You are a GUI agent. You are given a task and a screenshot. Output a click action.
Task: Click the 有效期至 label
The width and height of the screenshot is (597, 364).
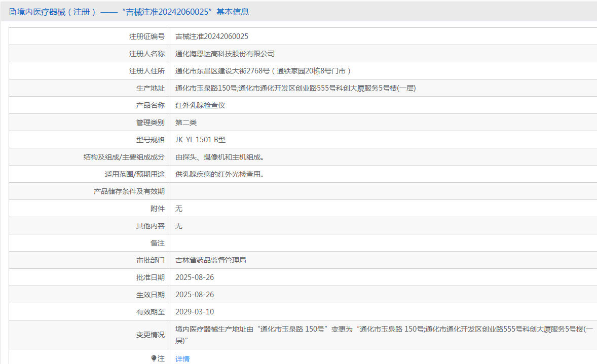pos(151,312)
